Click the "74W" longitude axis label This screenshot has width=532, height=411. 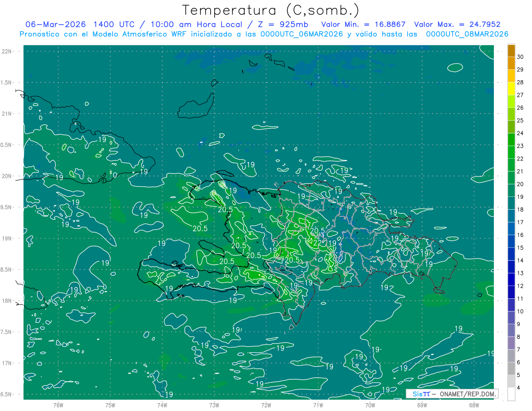[x=162, y=405]
